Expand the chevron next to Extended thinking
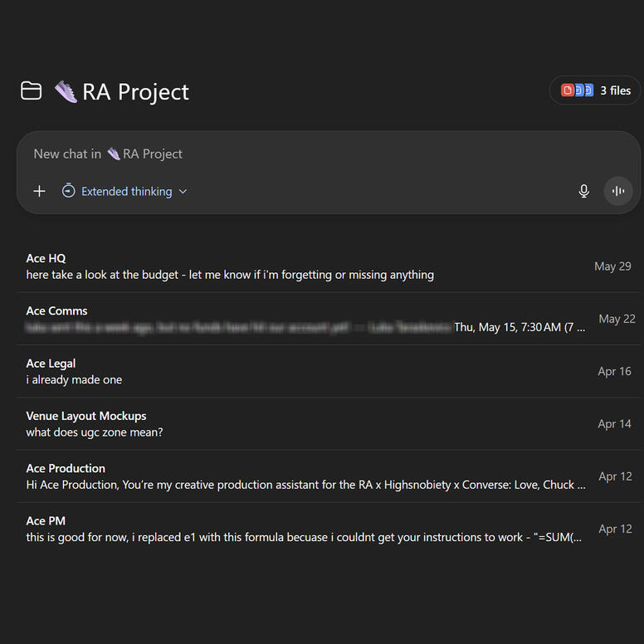Image resolution: width=644 pixels, height=644 pixels. (x=183, y=192)
